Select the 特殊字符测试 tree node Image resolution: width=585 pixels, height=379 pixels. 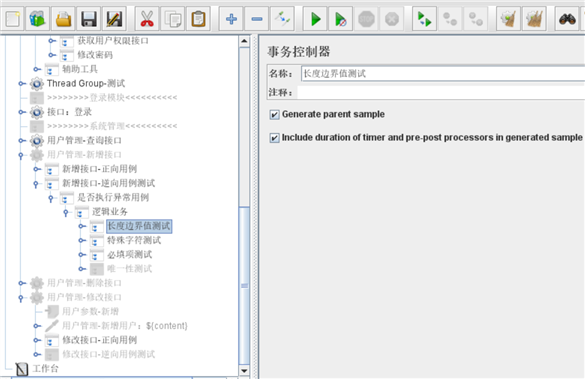coord(134,240)
